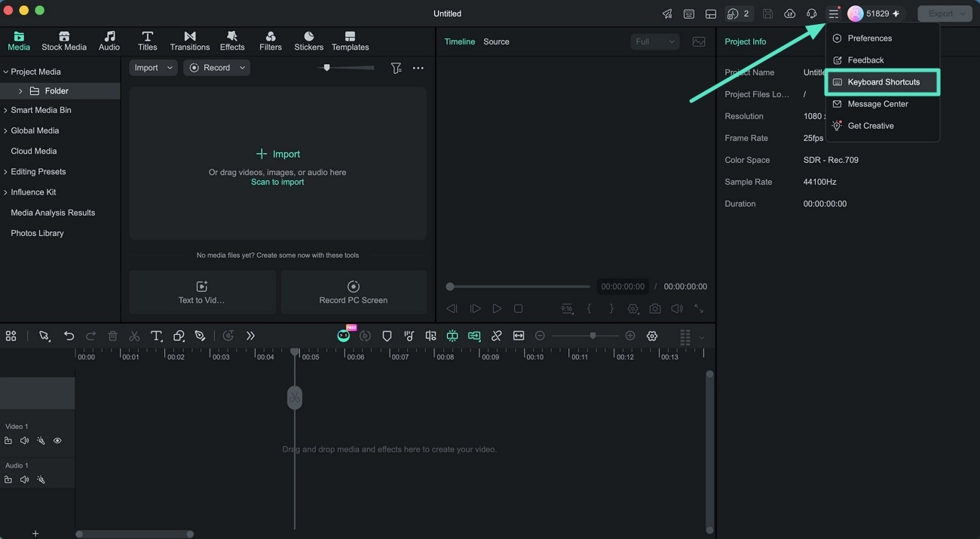Toggle Video 1 track visibility eye
Viewport: 980px width, 539px height.
[x=57, y=441]
